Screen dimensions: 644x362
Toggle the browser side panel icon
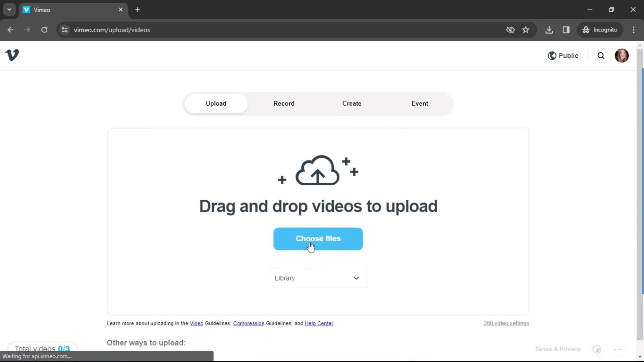click(566, 30)
